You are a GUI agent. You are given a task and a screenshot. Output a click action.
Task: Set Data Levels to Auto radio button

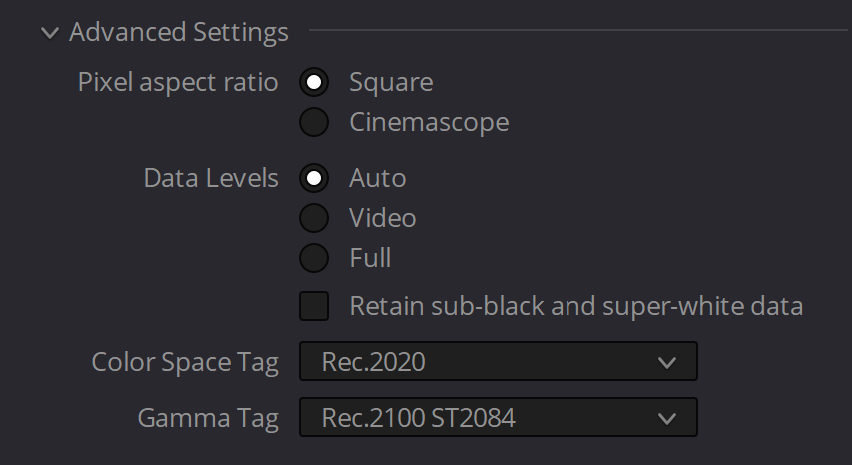(x=314, y=178)
